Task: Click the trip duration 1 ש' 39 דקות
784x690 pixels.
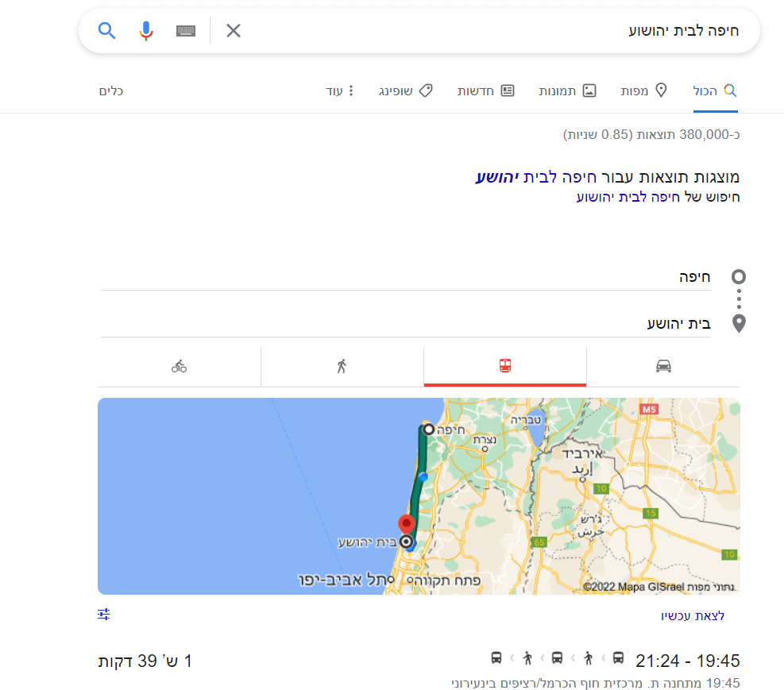Action: pos(145,661)
